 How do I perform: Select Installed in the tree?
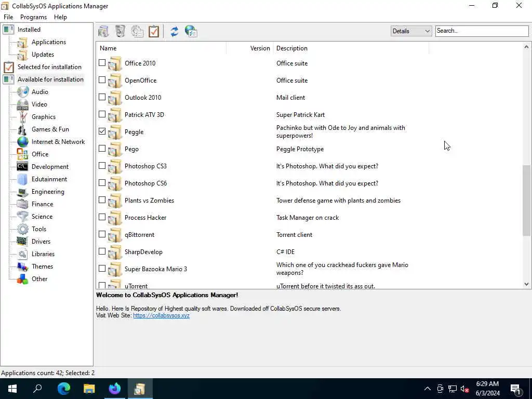tap(29, 30)
